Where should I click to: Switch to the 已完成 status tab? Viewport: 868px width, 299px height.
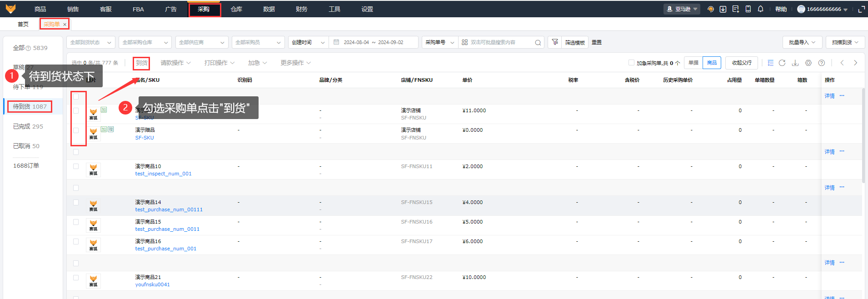pyautogui.click(x=28, y=126)
